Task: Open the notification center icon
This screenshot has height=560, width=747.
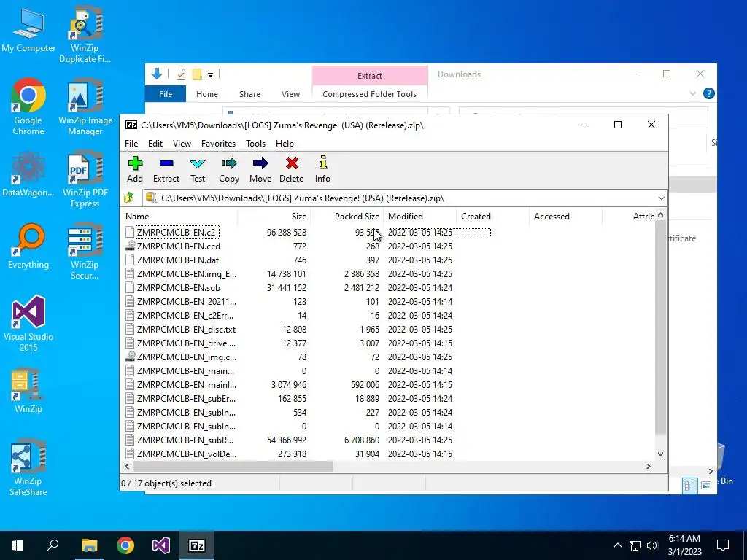Action: 723,545
